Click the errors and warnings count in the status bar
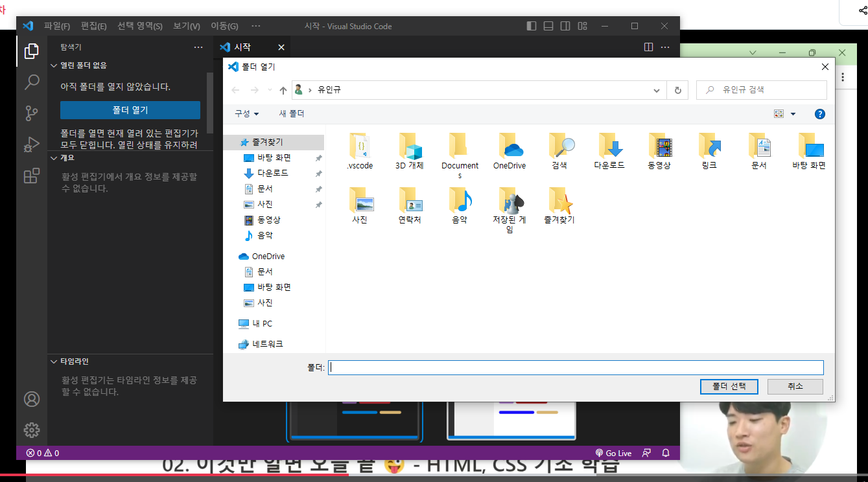 coord(43,453)
